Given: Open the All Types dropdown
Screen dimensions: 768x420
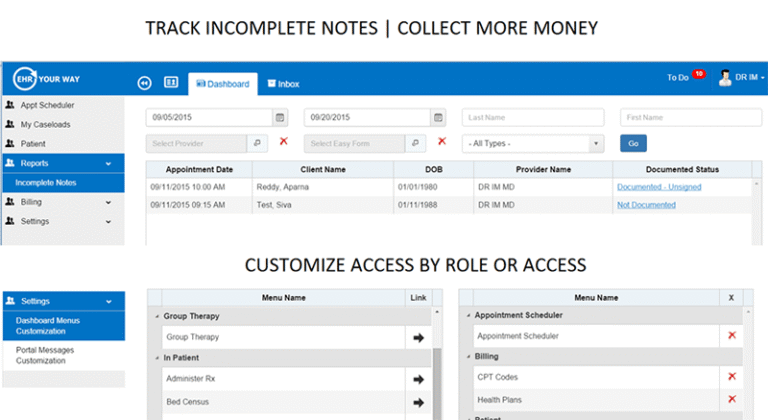Looking at the screenshot, I should point(533,144).
